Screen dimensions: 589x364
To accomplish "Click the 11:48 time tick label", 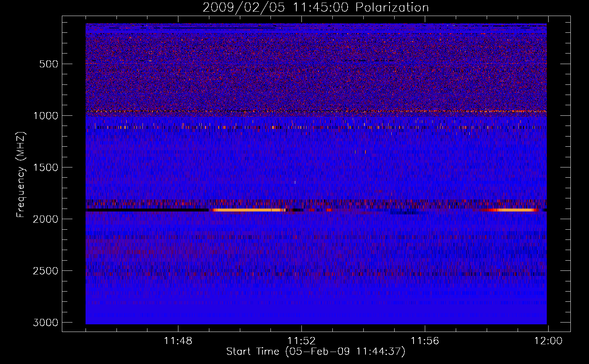I will click(x=178, y=341).
